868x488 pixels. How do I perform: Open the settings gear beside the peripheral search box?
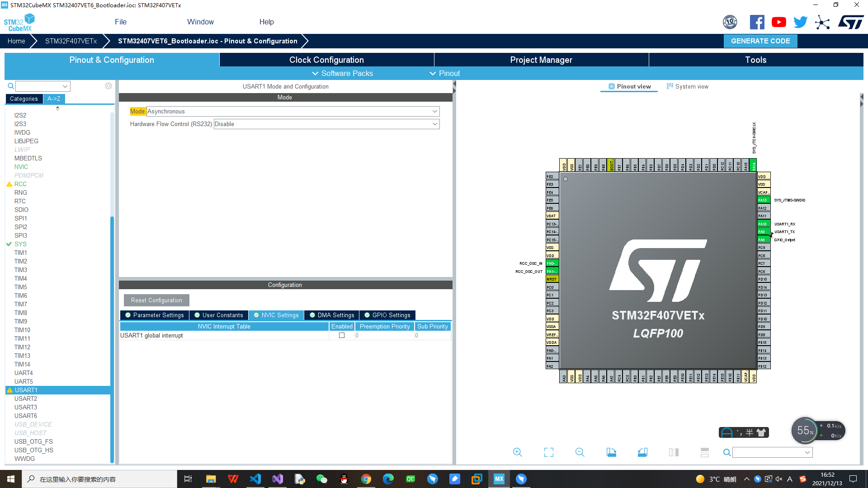pyautogui.click(x=108, y=86)
